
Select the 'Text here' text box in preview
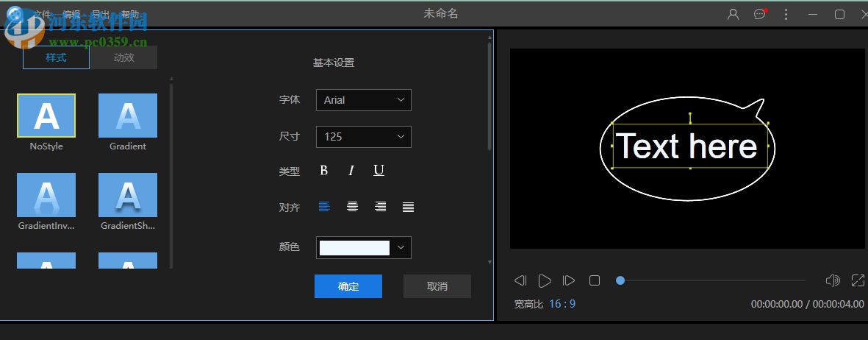coord(689,146)
